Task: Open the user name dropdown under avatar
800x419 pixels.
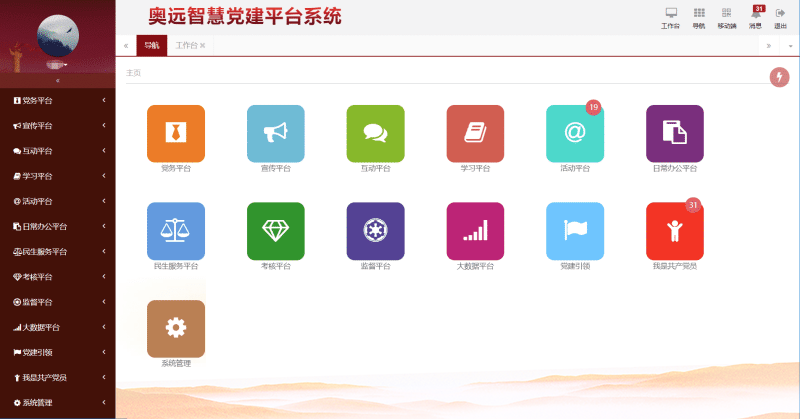Action: [58, 64]
